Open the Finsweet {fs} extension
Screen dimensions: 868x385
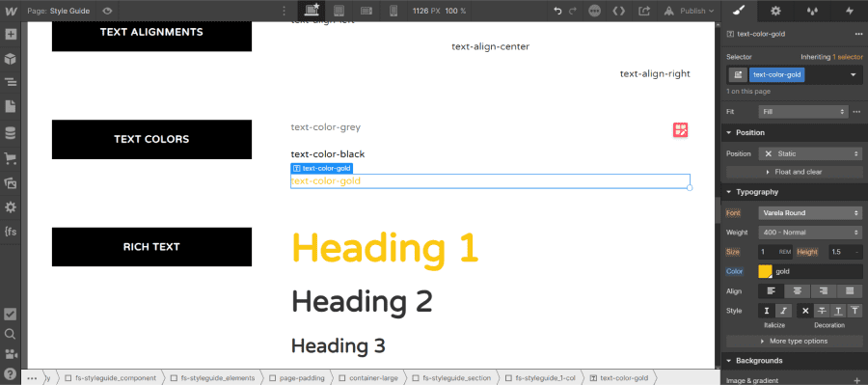[11, 232]
